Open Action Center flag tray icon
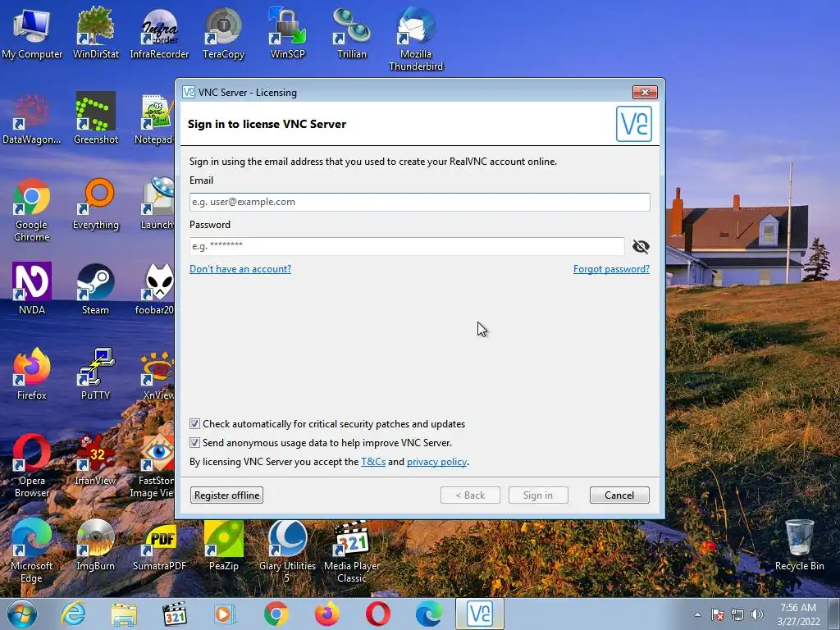 (x=718, y=614)
